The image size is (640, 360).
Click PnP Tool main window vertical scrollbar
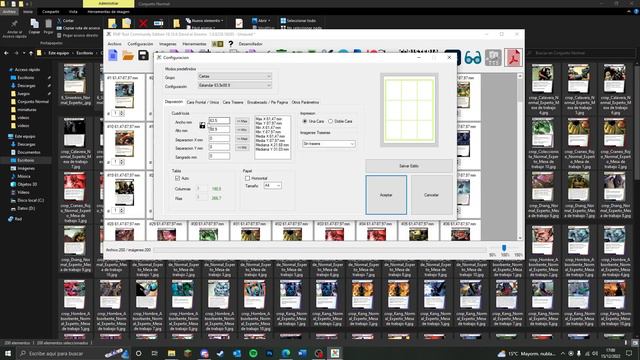pos(520,156)
